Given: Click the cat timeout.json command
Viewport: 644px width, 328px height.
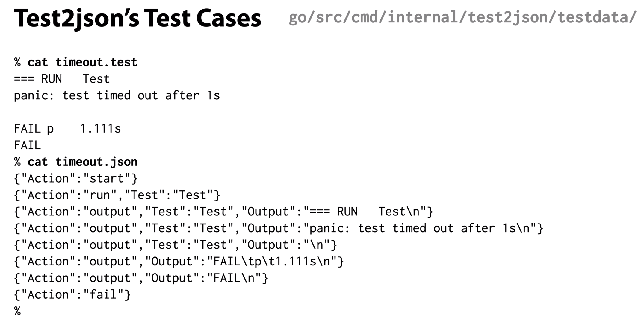Looking at the screenshot, I should coord(82,162).
